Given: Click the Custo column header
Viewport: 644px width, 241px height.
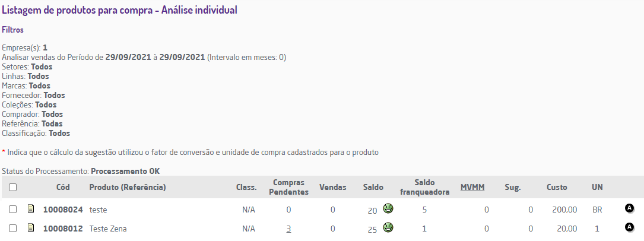Looking at the screenshot, I should point(557,188).
